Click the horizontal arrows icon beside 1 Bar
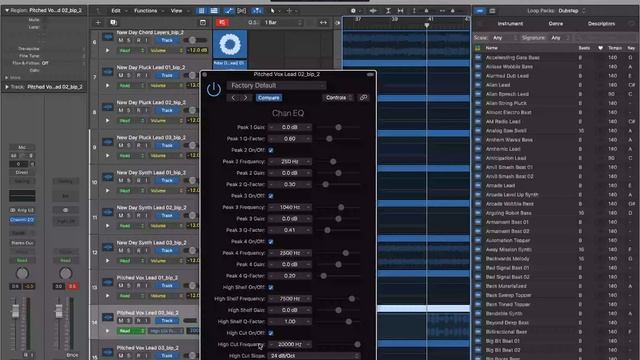Screen dimensions: 640x360 (x=323, y=22)
